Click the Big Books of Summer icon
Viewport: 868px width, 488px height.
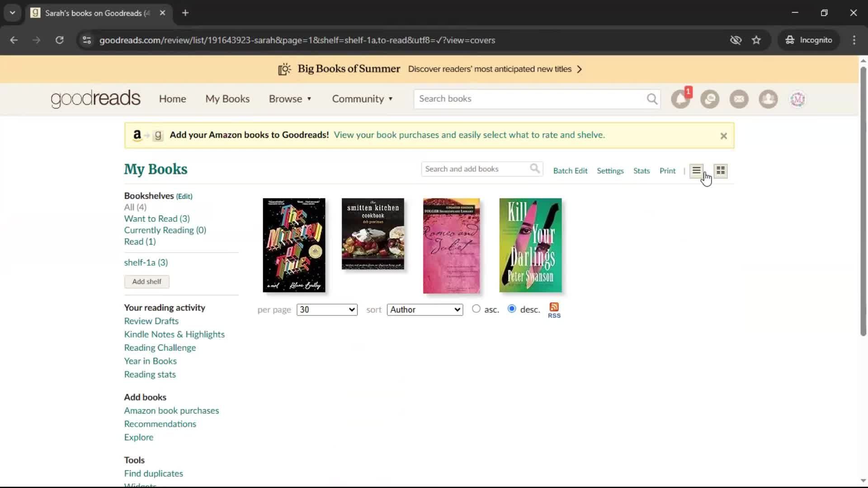pos(284,69)
